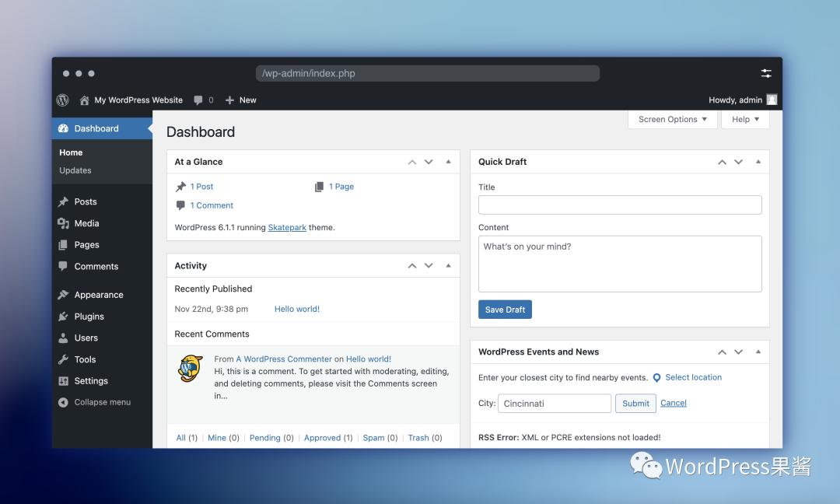Open the Skatepark theme link
This screenshot has width=840, height=504.
click(x=287, y=227)
